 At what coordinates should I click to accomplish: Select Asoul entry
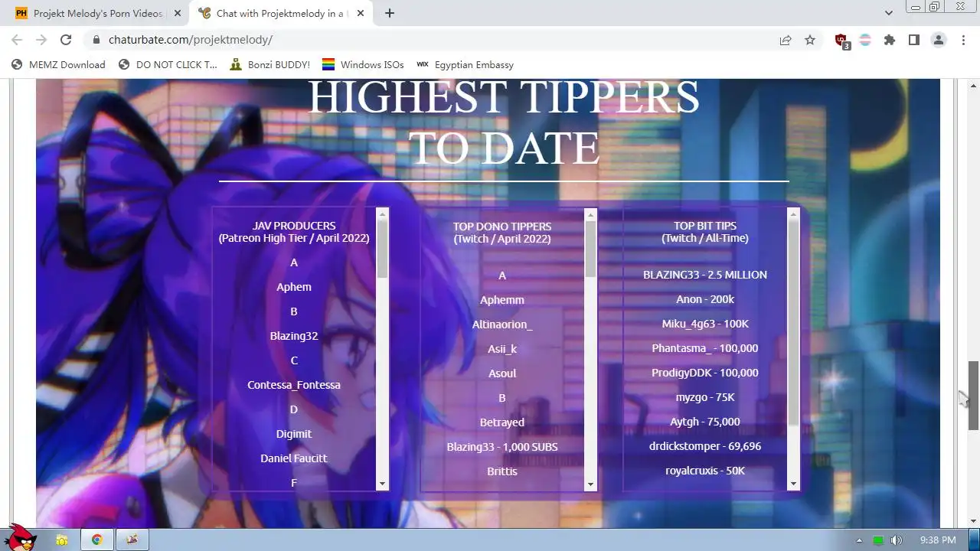click(502, 373)
